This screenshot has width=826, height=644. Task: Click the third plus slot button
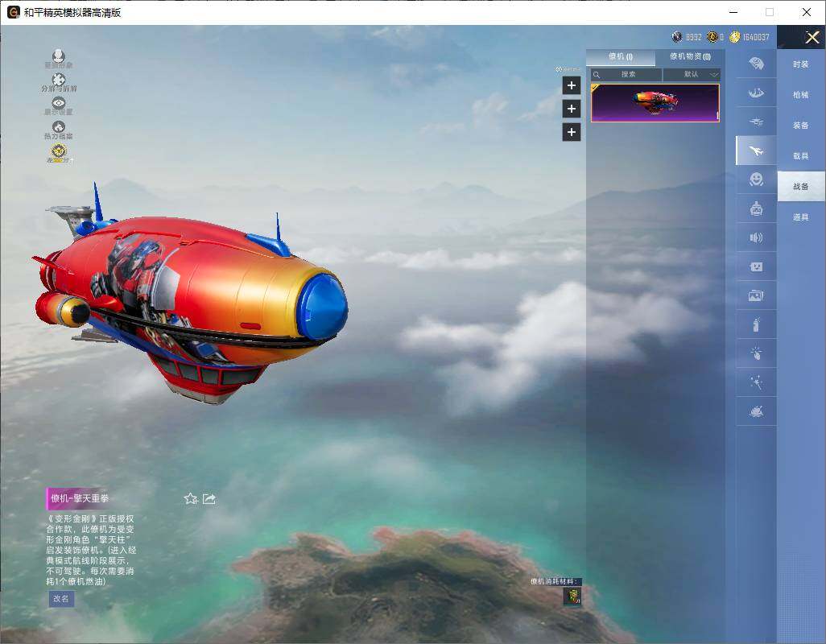572,132
